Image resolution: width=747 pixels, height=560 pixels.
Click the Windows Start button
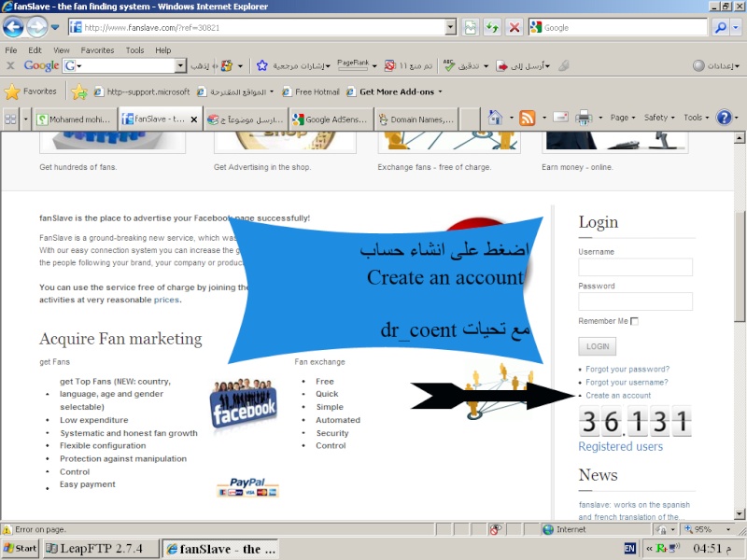pyautogui.click(x=20, y=549)
